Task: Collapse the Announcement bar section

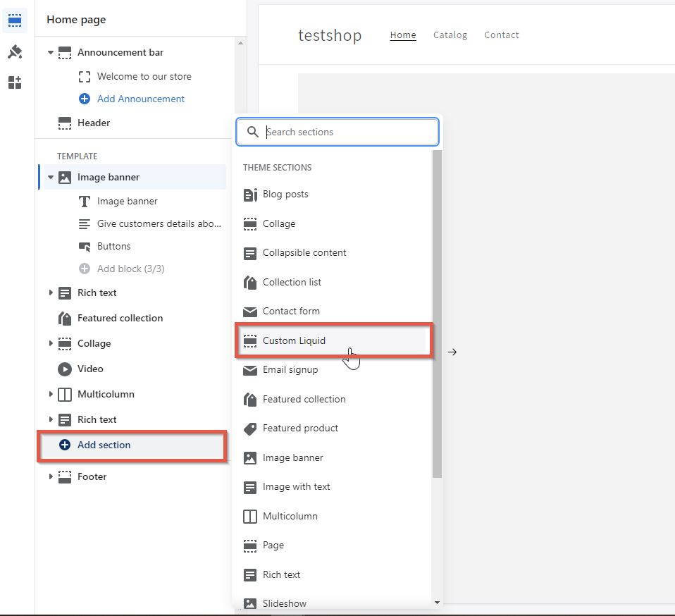Action: coord(49,52)
